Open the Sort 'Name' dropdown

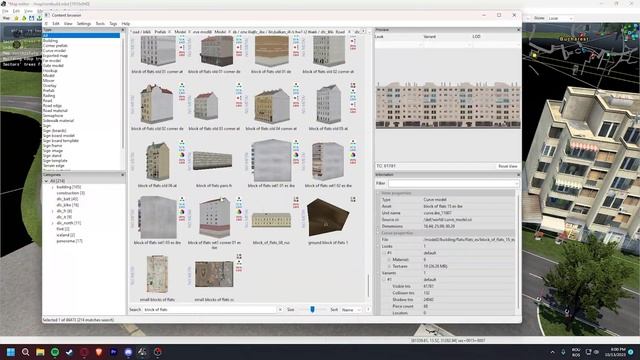(x=351, y=310)
